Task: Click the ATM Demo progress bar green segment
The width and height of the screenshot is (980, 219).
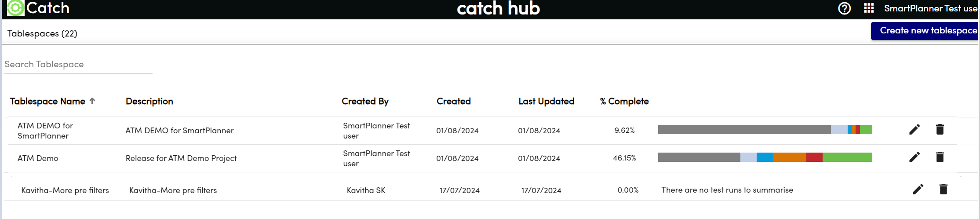Action: 847,157
